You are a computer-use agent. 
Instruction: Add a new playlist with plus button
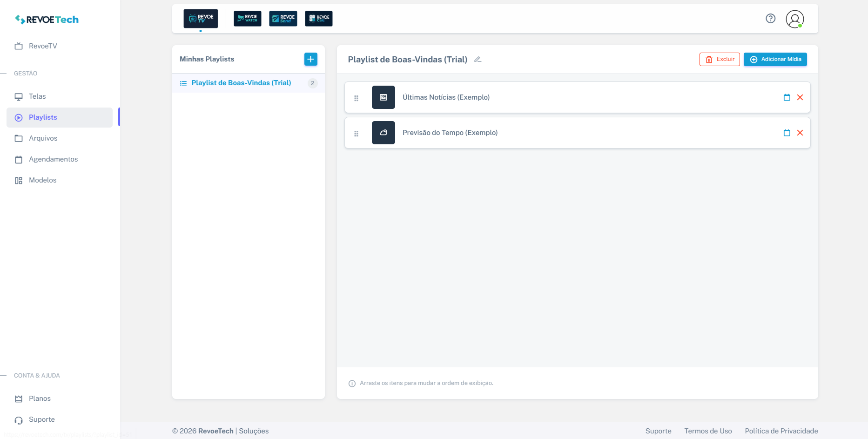click(310, 59)
